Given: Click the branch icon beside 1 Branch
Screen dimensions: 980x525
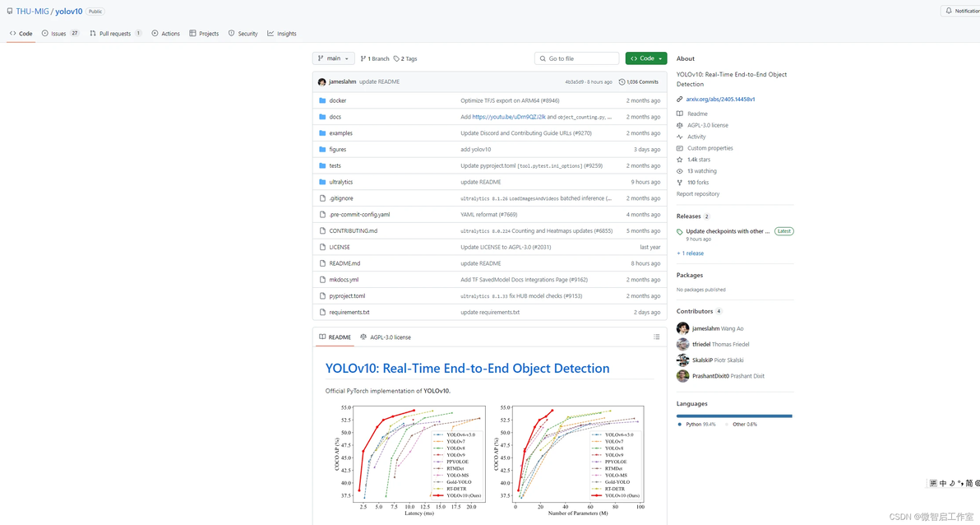Looking at the screenshot, I should tap(363, 58).
